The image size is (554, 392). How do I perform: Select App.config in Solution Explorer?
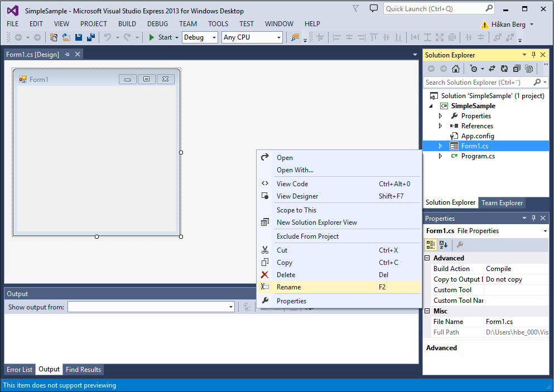tap(478, 136)
